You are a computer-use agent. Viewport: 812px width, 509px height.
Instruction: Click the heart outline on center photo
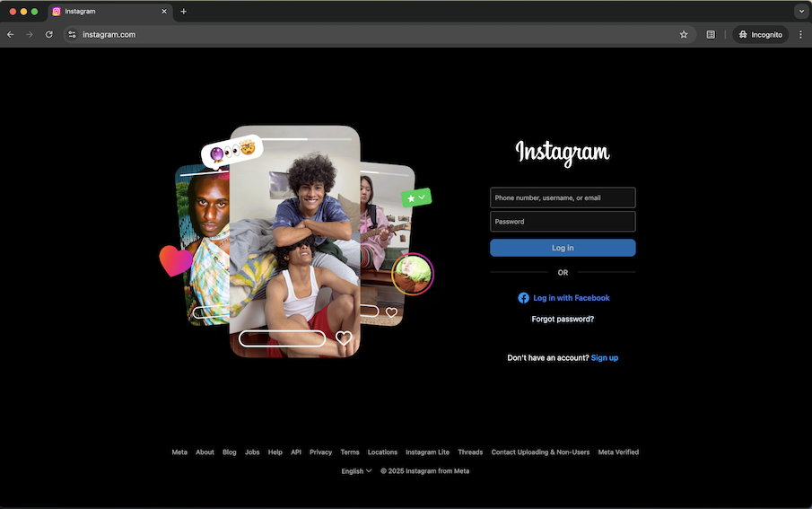344,338
